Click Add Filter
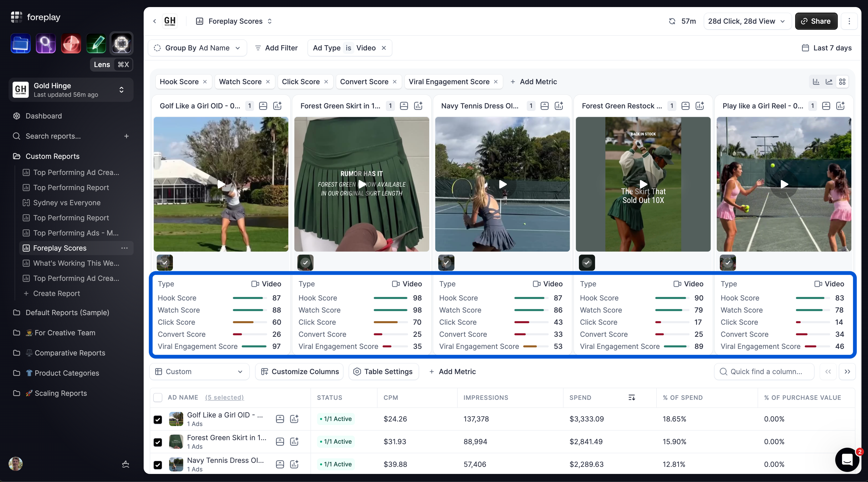Screen dimensions: 868x482 click(276, 48)
